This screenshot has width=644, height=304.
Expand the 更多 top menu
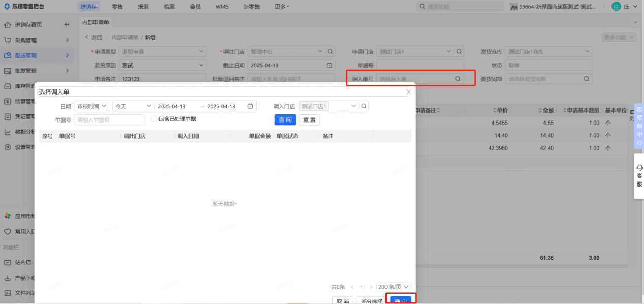click(282, 7)
